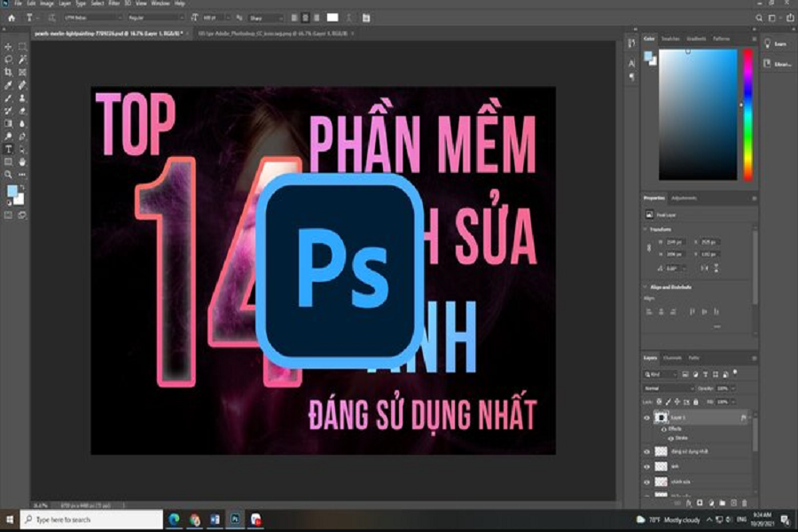Open the font family dropdown
798x532 pixels.
(93, 18)
